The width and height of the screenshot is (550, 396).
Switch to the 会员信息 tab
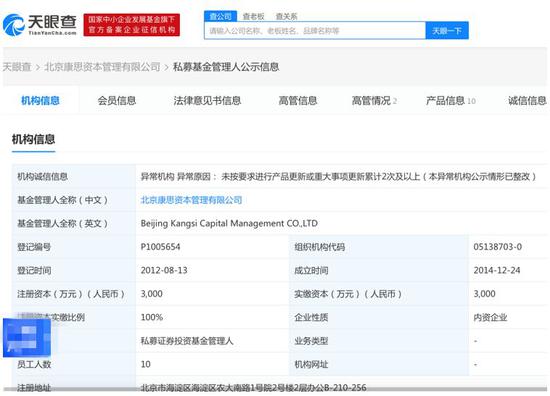click(117, 101)
